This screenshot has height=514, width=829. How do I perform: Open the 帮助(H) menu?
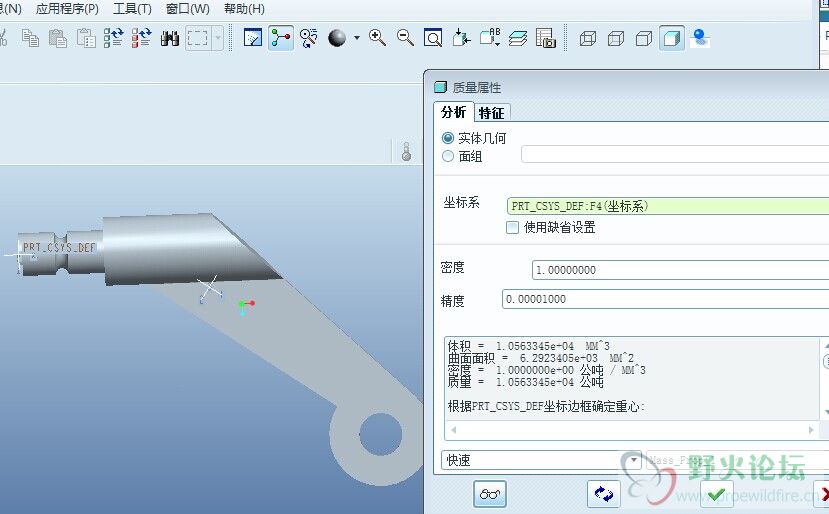click(244, 9)
